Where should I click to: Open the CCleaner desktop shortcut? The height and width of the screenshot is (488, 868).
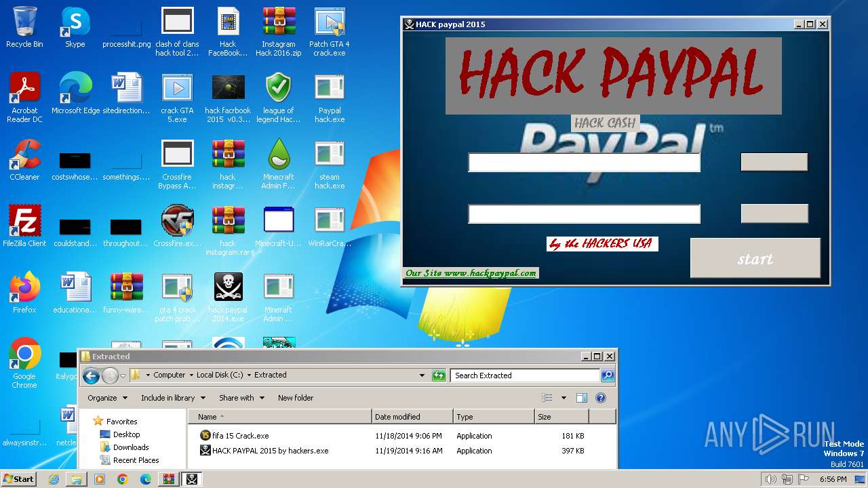click(x=24, y=161)
